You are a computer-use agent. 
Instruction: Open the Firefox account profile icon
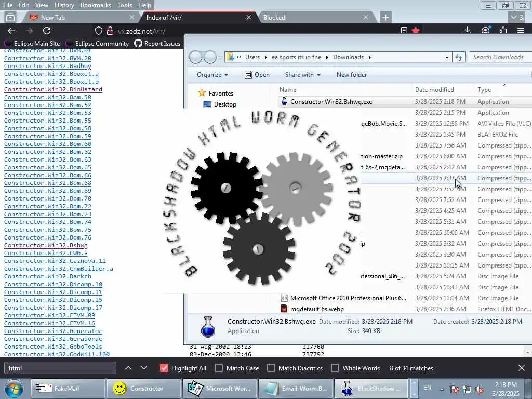pyautogui.click(x=486, y=30)
